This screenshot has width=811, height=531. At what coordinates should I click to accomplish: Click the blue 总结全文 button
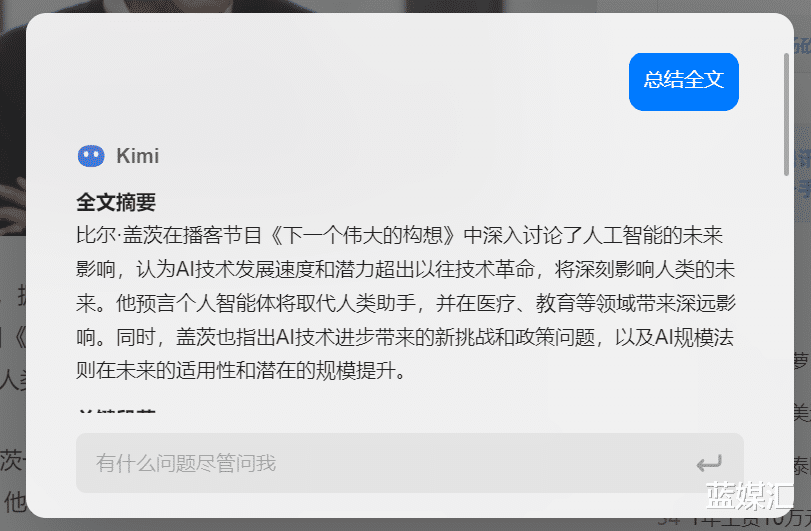coord(683,82)
